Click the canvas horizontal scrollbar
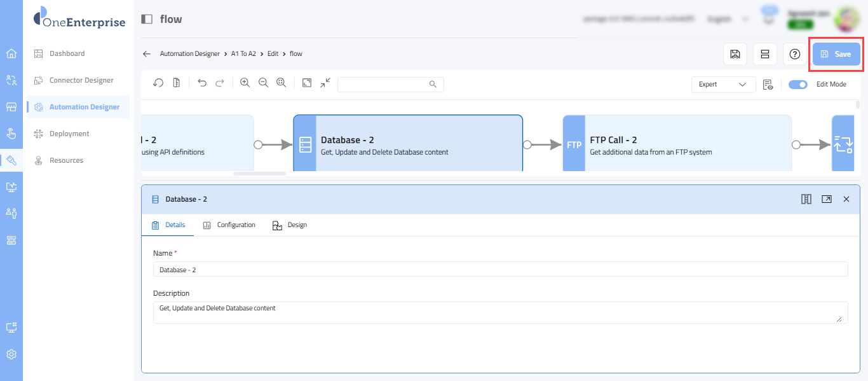Screen dimensions: 868x381 click(259, 173)
